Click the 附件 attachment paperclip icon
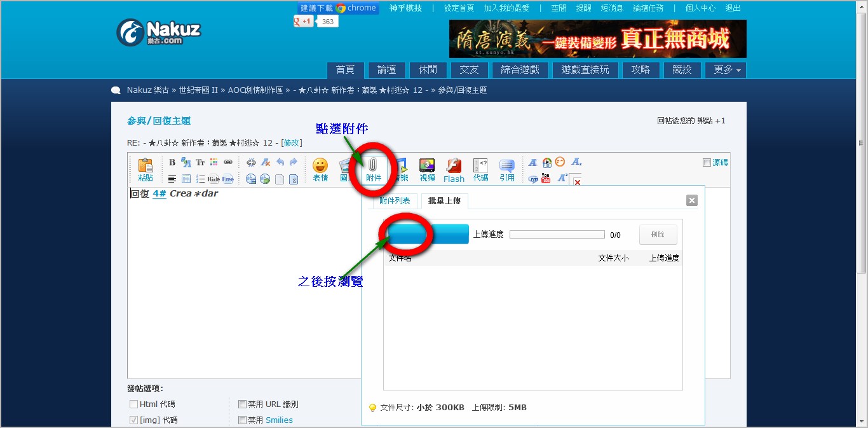Viewport: 868px width, 428px height. [x=373, y=167]
